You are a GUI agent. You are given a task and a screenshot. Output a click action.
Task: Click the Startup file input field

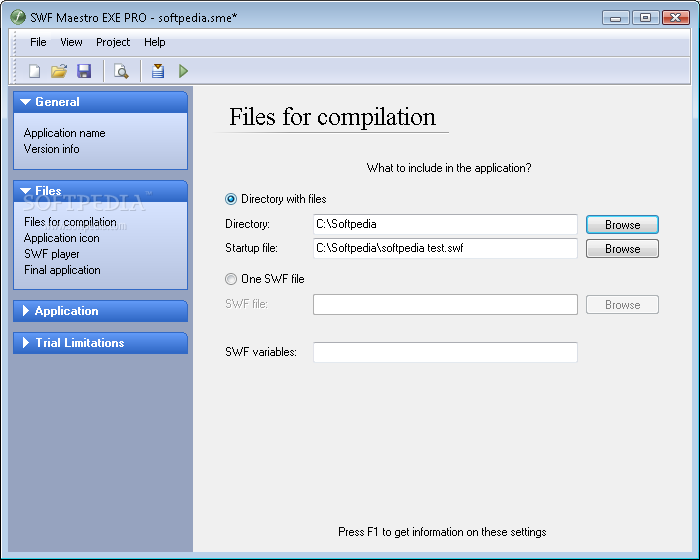click(445, 248)
